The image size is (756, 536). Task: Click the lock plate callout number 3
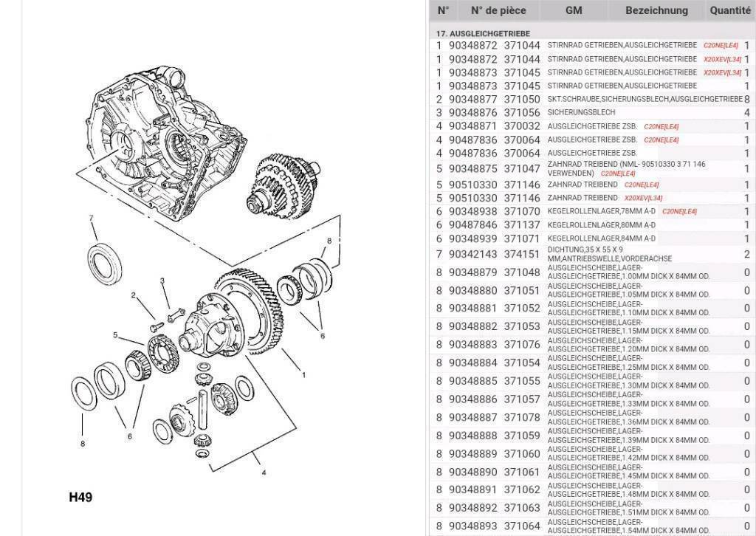click(162, 281)
